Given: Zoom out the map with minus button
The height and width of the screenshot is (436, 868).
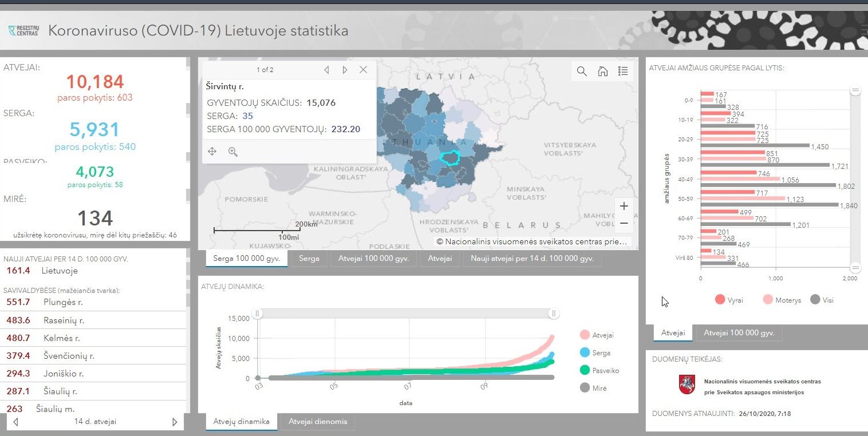Looking at the screenshot, I should click(624, 223).
